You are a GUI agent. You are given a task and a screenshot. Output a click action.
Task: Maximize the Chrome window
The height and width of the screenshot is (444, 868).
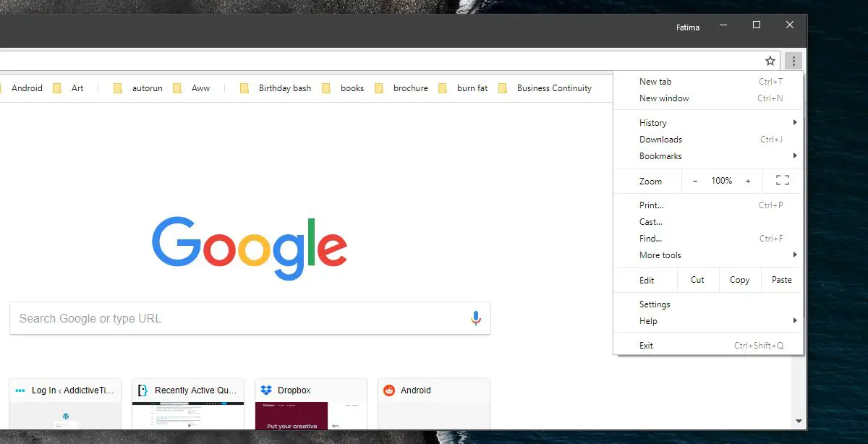click(x=757, y=25)
